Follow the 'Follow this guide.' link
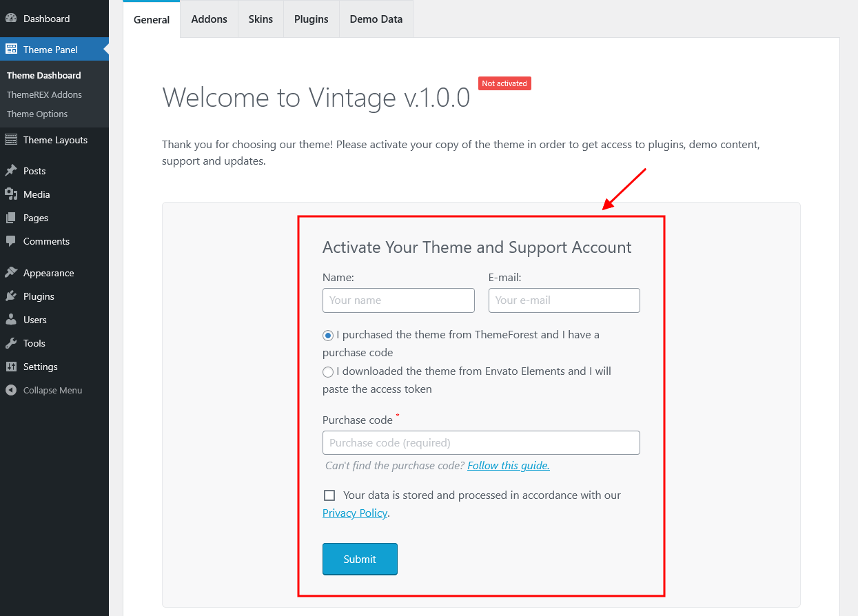Viewport: 858px width, 616px height. (509, 465)
